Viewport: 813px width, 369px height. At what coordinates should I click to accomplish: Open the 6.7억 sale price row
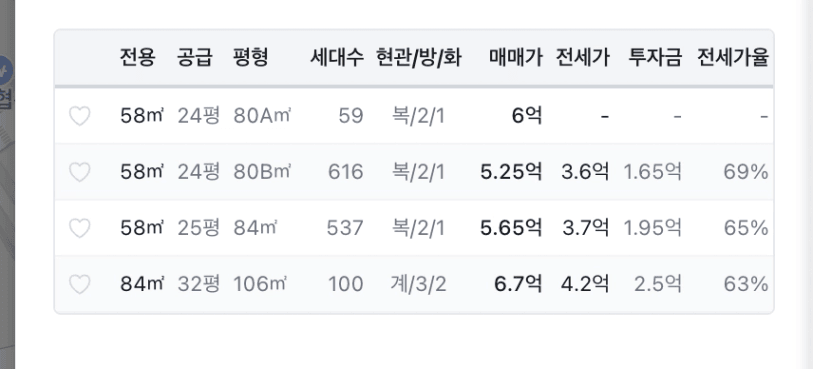(518, 284)
